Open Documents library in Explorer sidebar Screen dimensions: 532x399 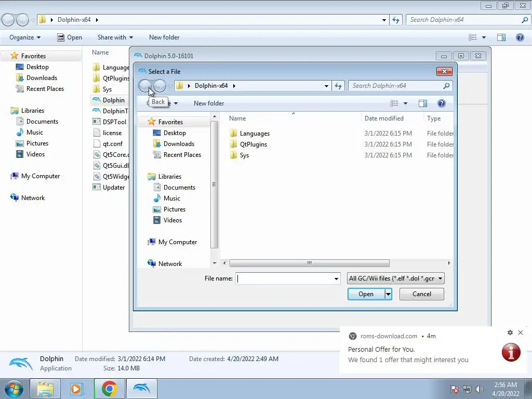point(42,122)
